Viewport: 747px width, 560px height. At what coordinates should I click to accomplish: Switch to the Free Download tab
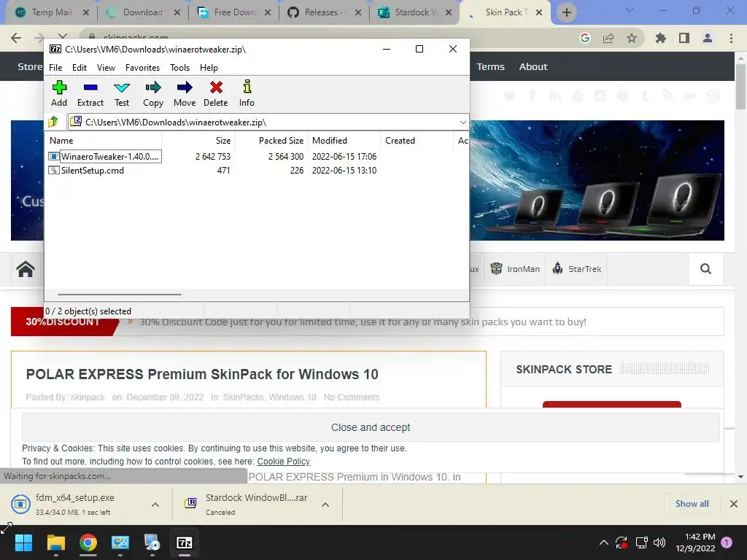235,12
